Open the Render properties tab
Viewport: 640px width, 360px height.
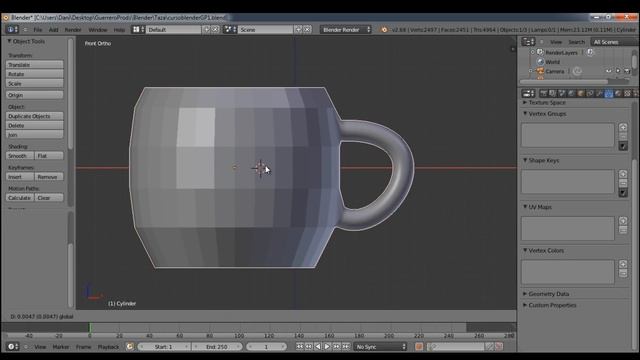click(x=543, y=93)
